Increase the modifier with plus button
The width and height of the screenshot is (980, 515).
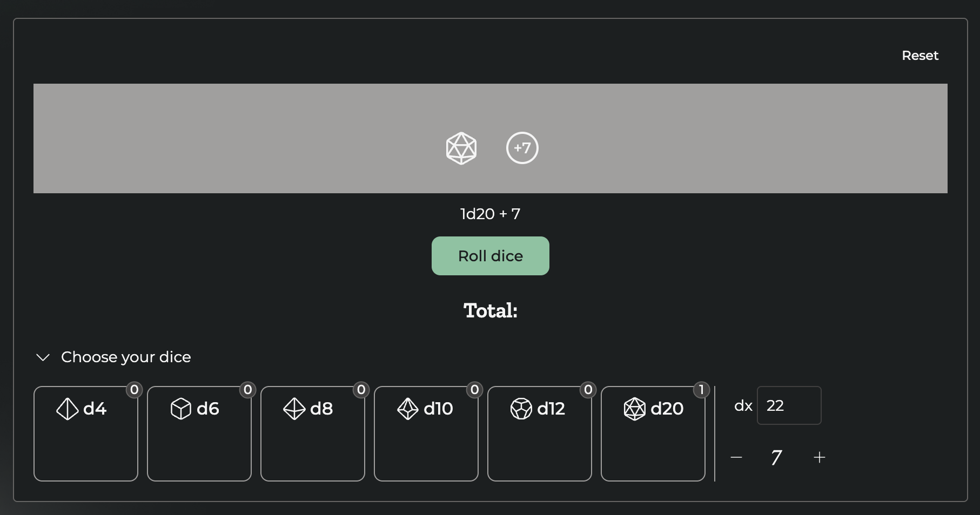[819, 458]
